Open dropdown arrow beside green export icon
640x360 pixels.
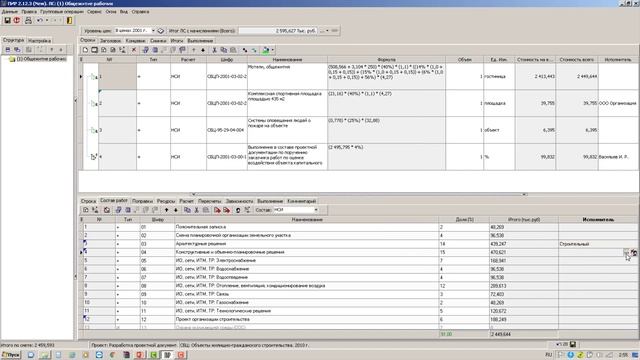273,50
